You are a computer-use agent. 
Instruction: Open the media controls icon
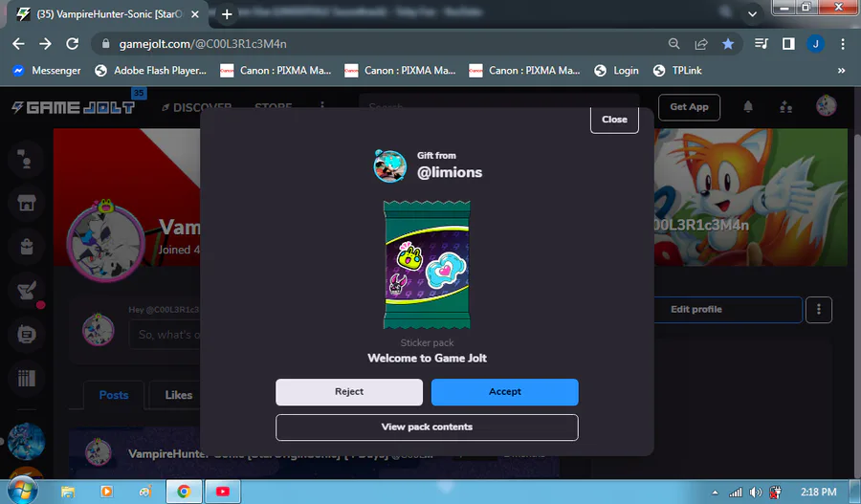[x=762, y=43]
